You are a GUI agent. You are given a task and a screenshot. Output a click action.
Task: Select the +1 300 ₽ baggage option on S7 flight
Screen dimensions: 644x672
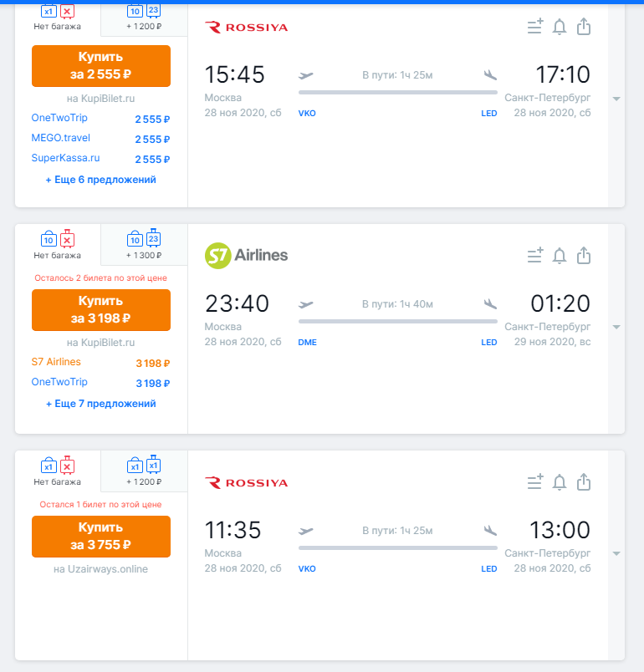pos(144,245)
